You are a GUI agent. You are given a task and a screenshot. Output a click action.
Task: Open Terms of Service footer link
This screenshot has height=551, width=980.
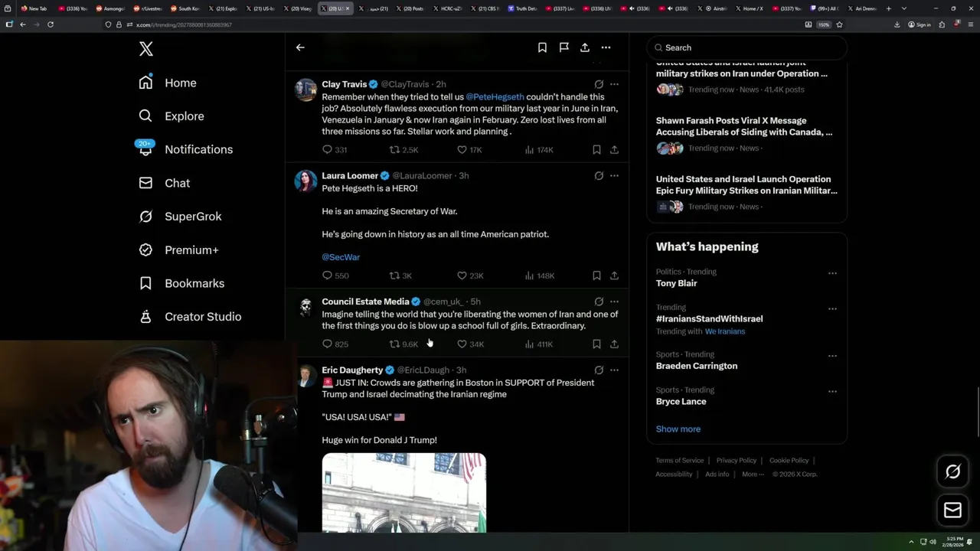679,461
